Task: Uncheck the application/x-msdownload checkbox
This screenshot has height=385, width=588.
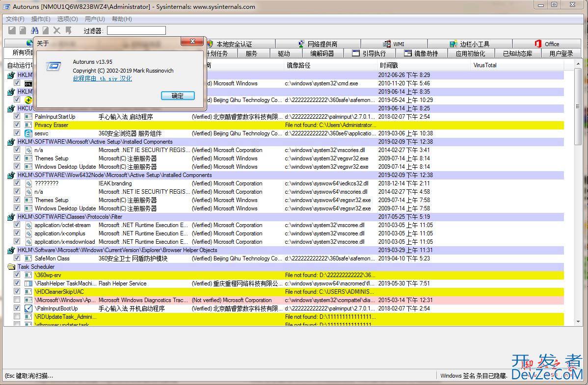Action: point(17,241)
